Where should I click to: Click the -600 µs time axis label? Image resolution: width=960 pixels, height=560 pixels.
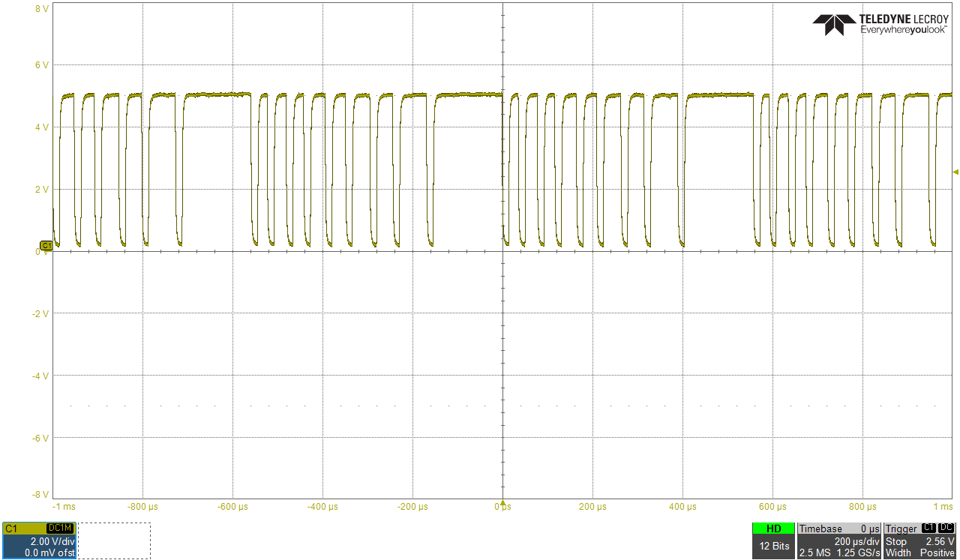(x=232, y=507)
